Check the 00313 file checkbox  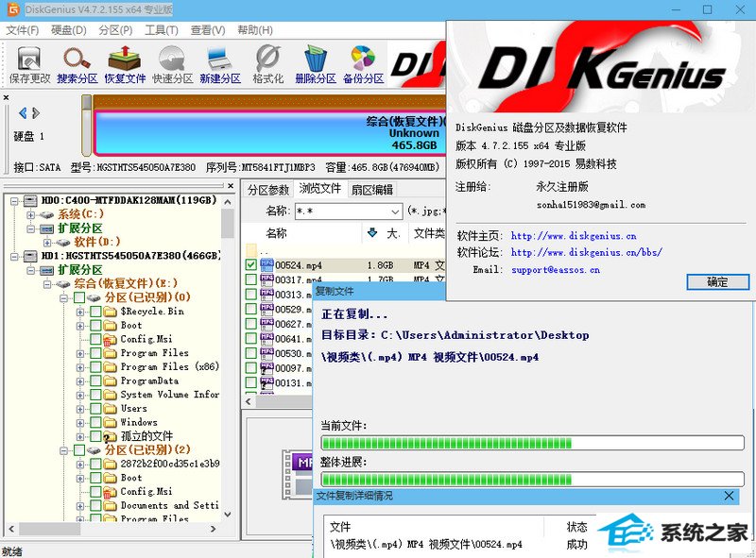point(250,295)
